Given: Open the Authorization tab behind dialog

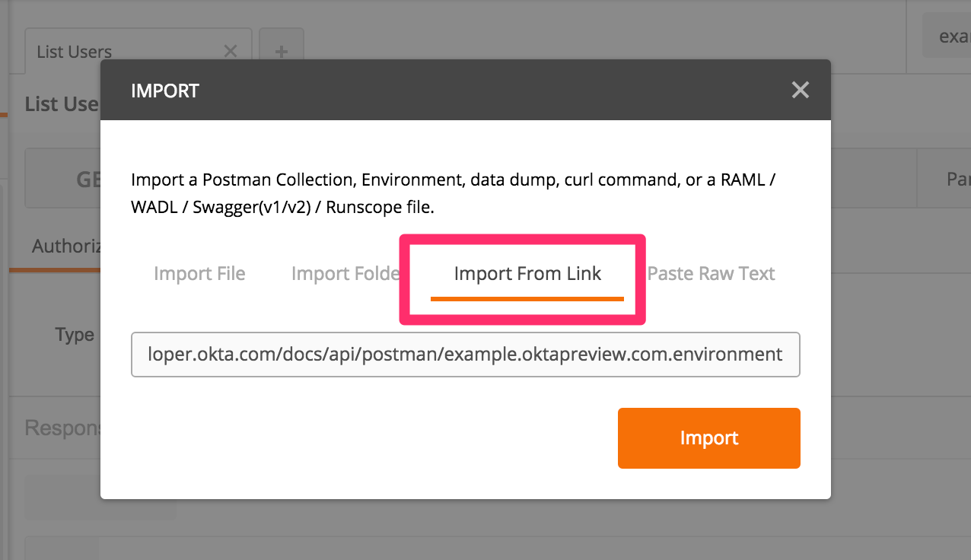Looking at the screenshot, I should pos(66,247).
